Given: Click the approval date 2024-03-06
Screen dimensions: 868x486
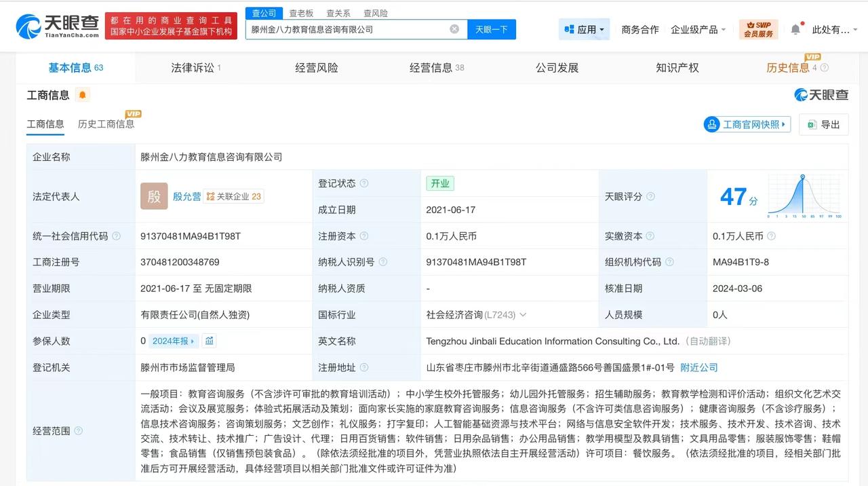Looking at the screenshot, I should point(737,288).
